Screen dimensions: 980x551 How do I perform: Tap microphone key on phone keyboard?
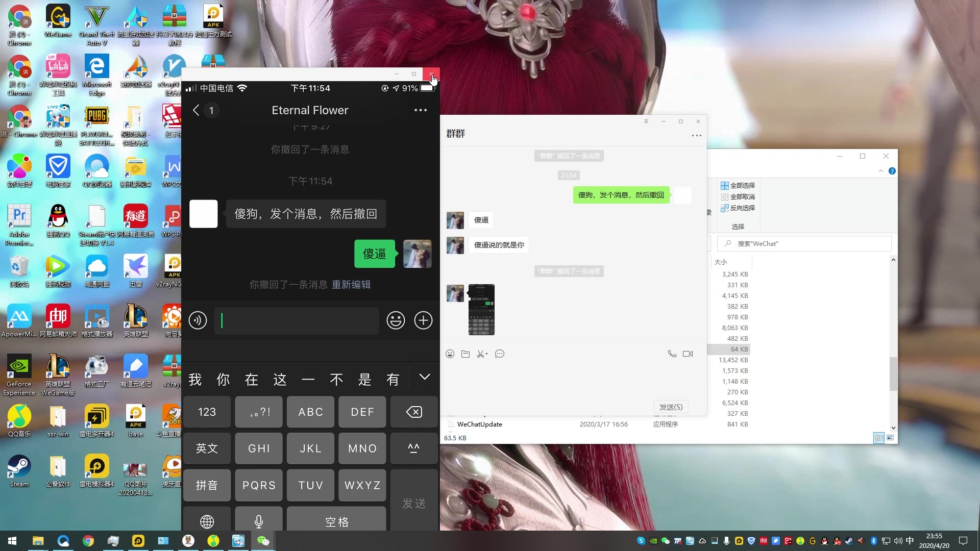click(259, 521)
